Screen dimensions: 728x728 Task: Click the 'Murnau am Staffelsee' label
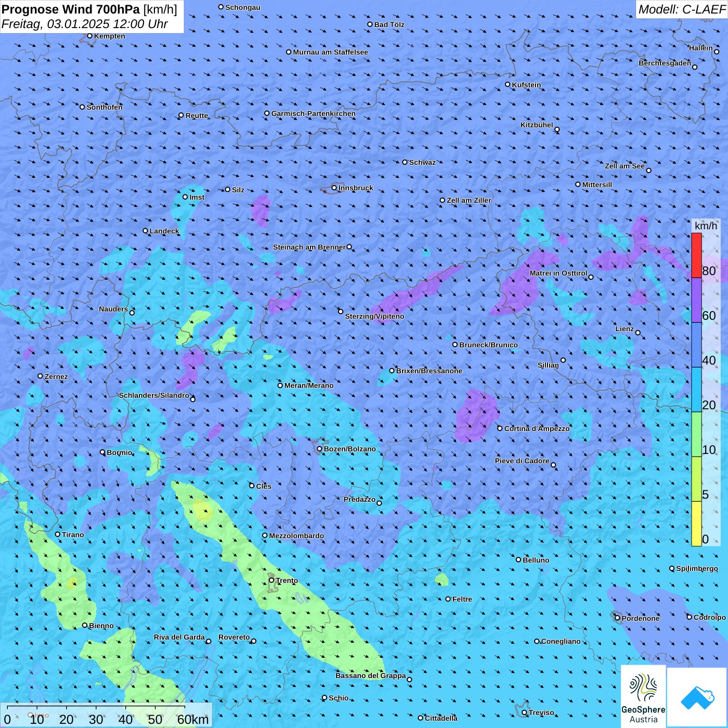(x=331, y=52)
